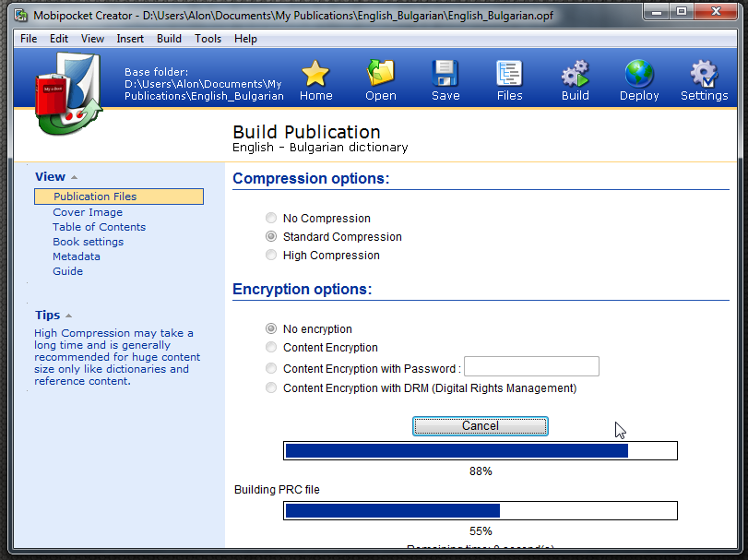The image size is (748, 560).
Task: Open Guide page
Action: coord(67,271)
